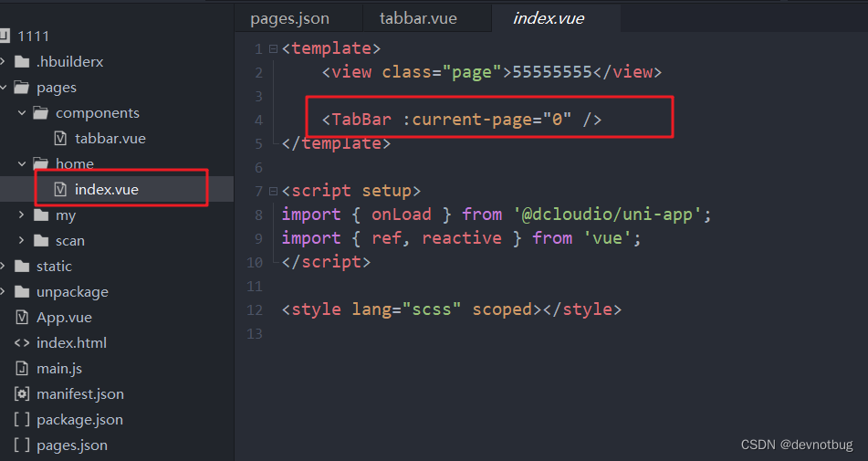Click the word reactive in line 9

click(x=462, y=238)
